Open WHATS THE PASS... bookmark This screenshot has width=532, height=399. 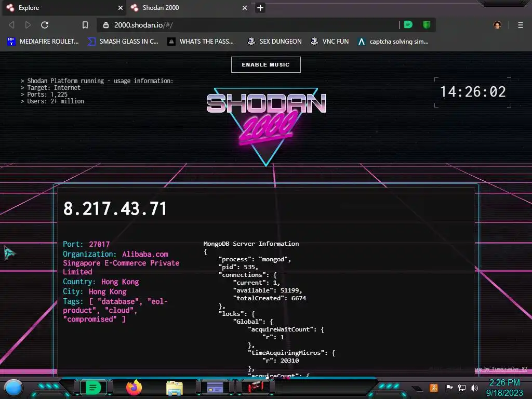[x=201, y=42]
